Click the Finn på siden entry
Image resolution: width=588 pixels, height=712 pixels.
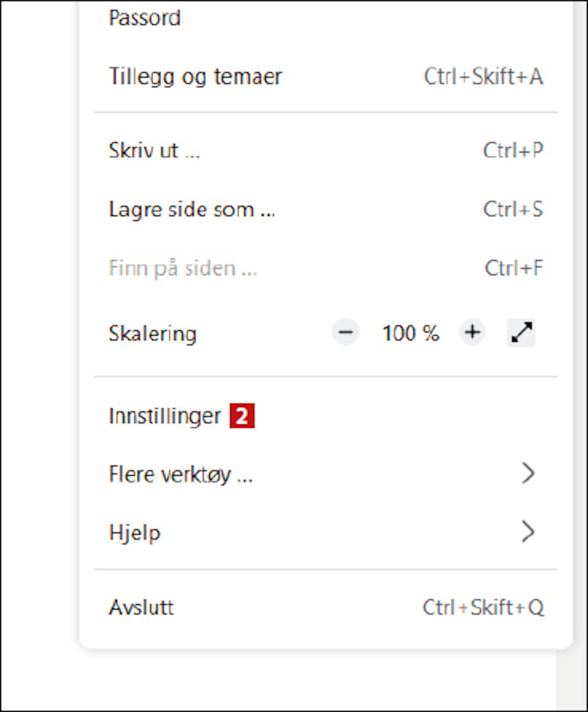tap(183, 268)
